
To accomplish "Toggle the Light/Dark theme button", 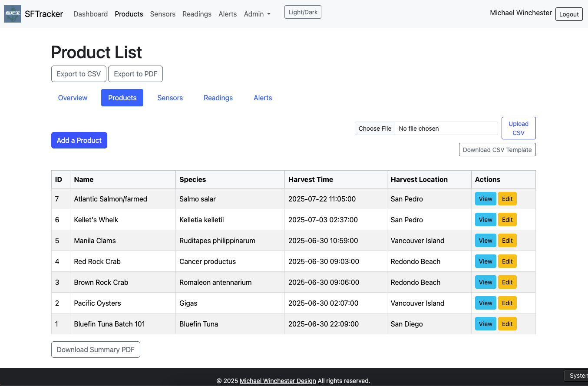I will click(x=303, y=12).
